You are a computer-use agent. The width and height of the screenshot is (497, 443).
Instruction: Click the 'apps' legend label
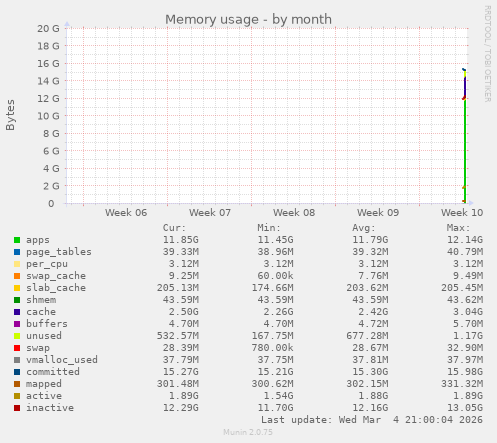pyautogui.click(x=38, y=240)
